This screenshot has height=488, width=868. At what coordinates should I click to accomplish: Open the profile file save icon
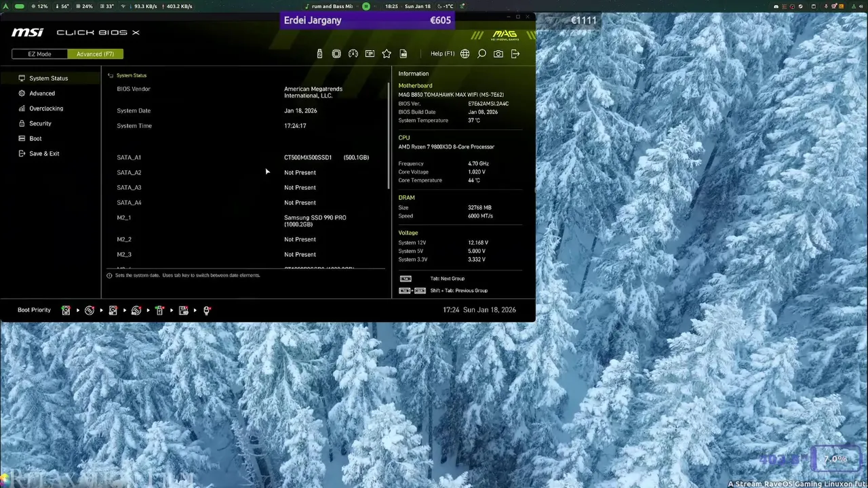click(x=403, y=54)
